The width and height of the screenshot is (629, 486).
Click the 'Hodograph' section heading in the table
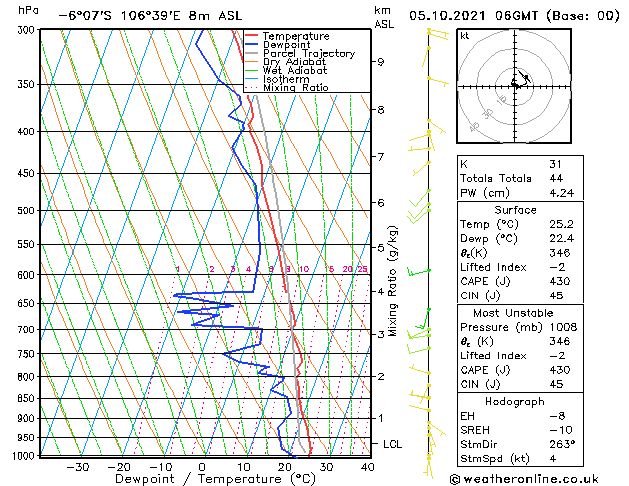[515, 401]
